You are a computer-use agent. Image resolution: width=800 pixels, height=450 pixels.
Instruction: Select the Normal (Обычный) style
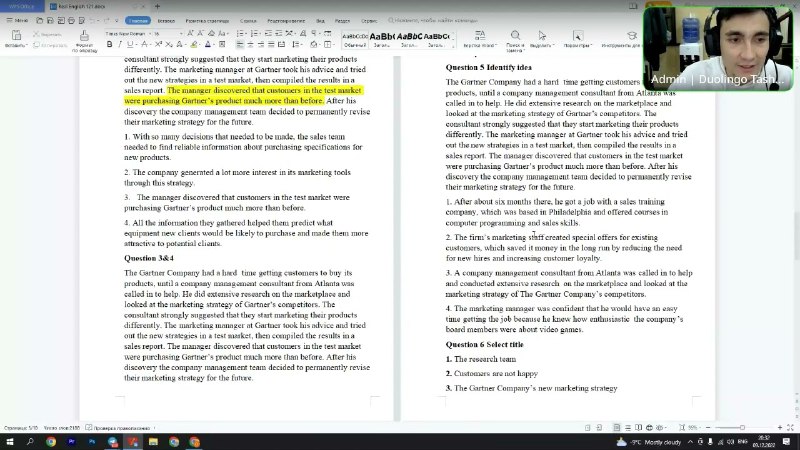[355, 40]
